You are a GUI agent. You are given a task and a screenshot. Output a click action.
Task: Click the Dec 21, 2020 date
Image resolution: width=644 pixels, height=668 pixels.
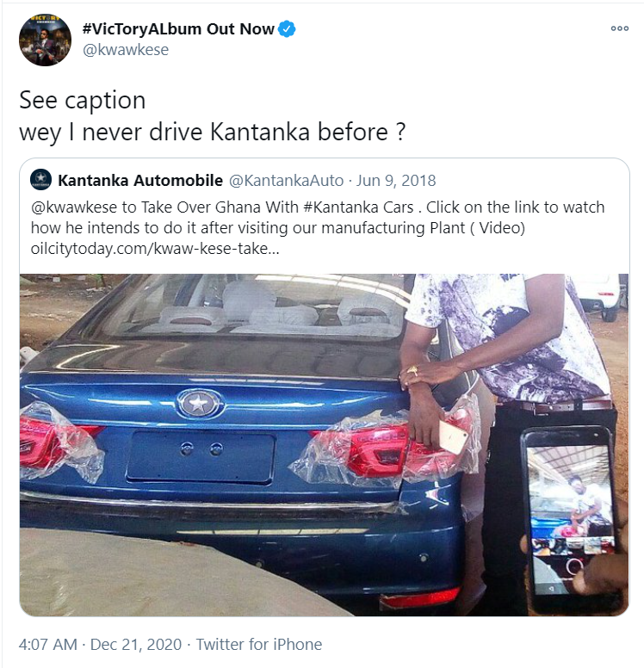pos(136,644)
